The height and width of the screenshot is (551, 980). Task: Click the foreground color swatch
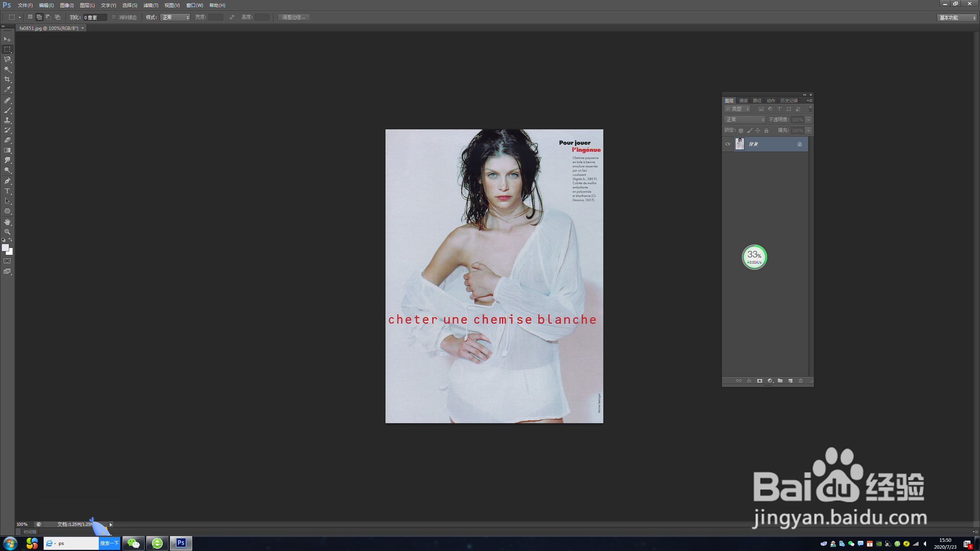[x=5, y=248]
